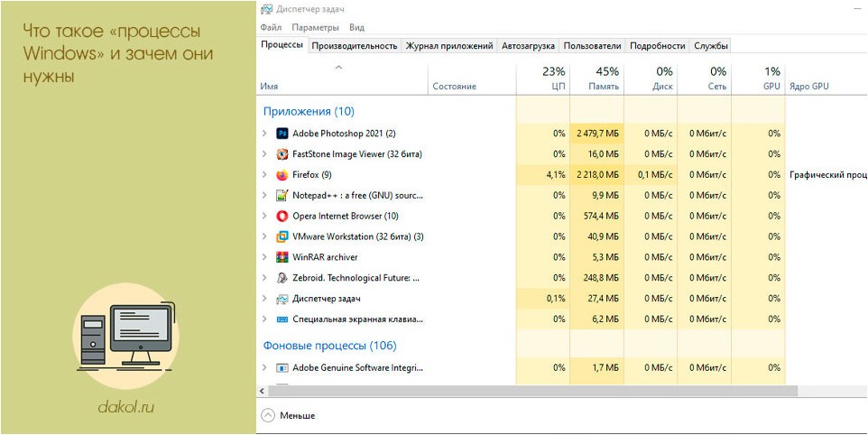The width and height of the screenshot is (868, 435).
Task: Click the Firefox icon
Action: pyautogui.click(x=282, y=175)
